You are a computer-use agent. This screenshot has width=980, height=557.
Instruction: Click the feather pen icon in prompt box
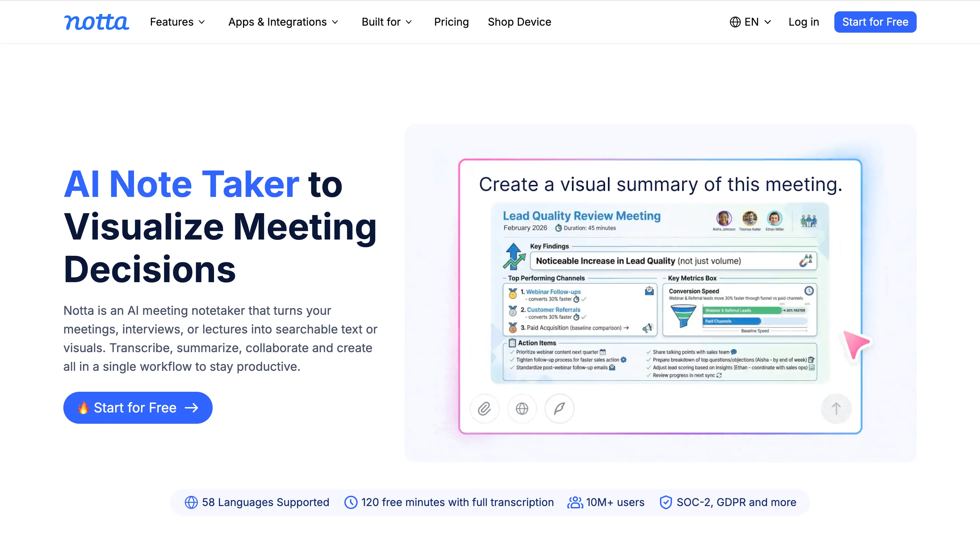[x=559, y=408]
